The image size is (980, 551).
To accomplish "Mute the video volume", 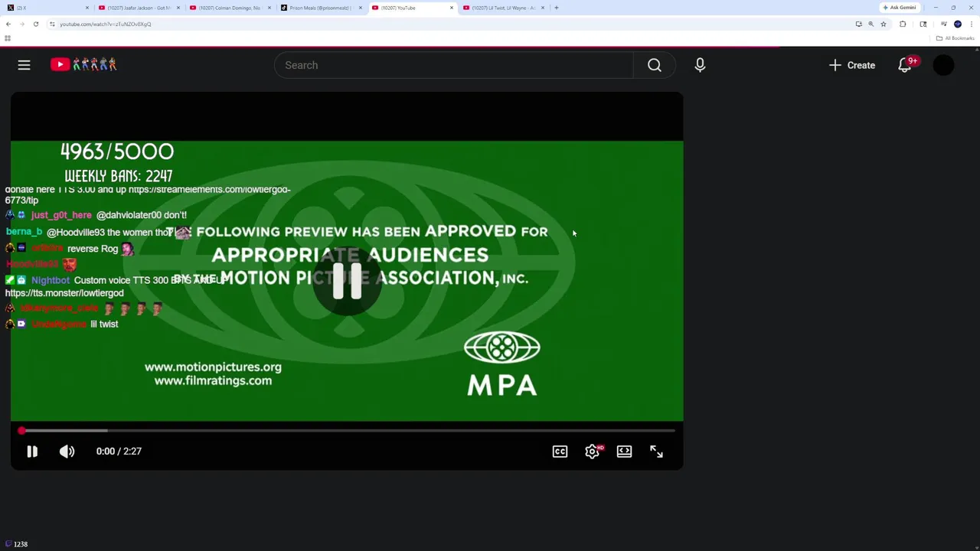I will click(x=67, y=452).
